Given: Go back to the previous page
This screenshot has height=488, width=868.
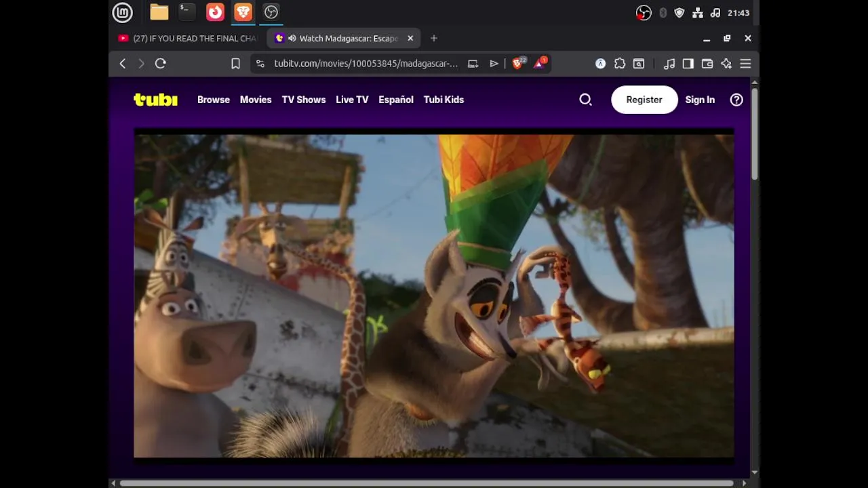Looking at the screenshot, I should (x=123, y=64).
